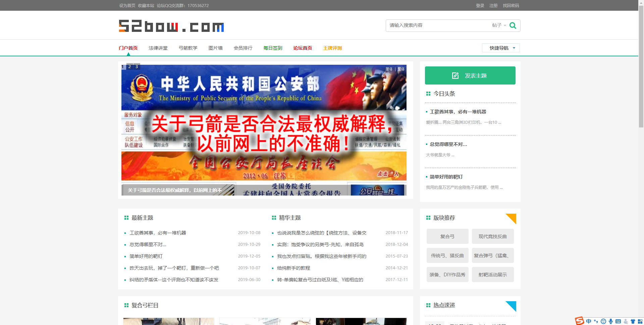
Task: Open 会员排行 nav tab
Action: [x=243, y=48]
